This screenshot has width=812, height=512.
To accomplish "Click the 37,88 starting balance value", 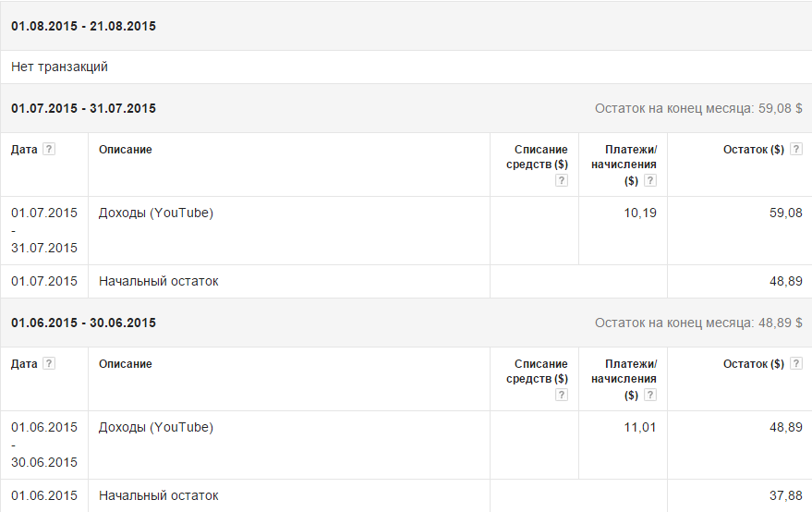I will pos(785,495).
